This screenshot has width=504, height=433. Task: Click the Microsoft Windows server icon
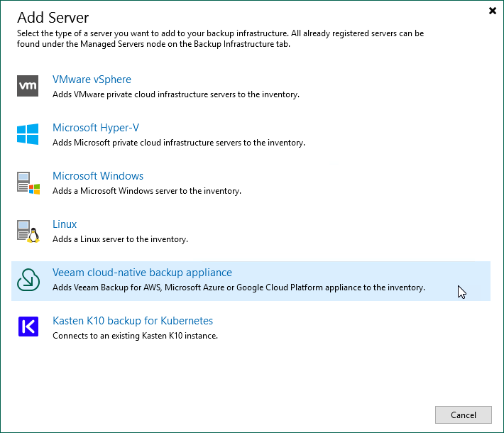pyautogui.click(x=28, y=182)
